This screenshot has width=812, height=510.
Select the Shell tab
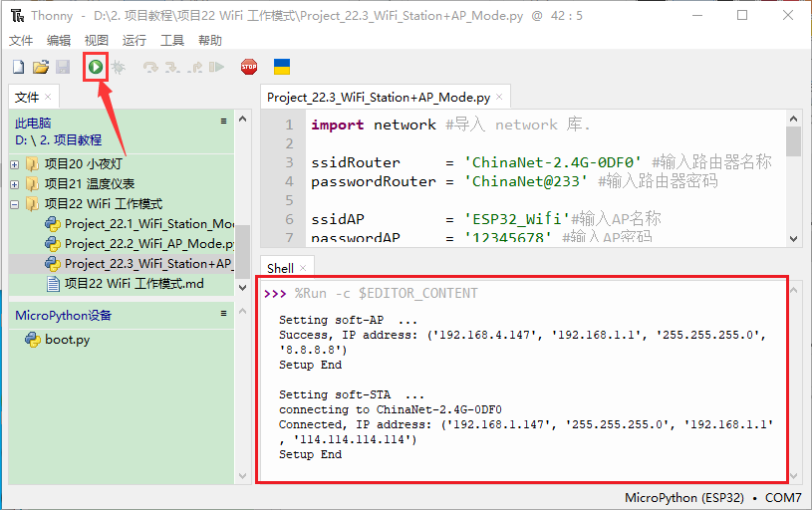coord(280,268)
